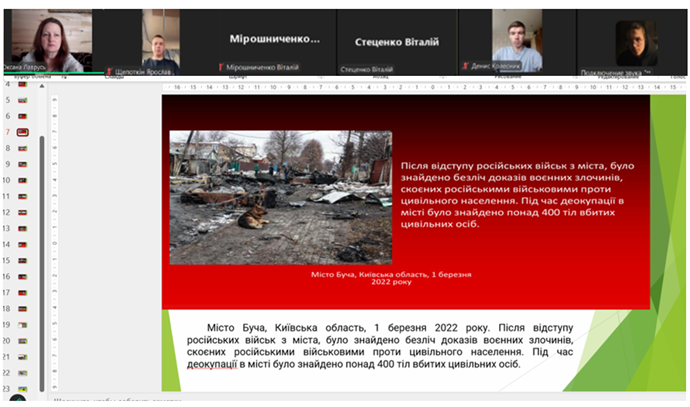This screenshot has height=407, width=690.
Task: Select the Bucha street photo on slide
Action: pos(280,197)
